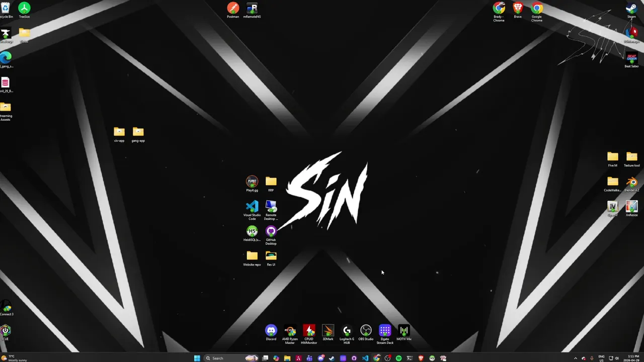
Task: Launch Visual Studio Code desktop shortcut
Action: pos(252,210)
